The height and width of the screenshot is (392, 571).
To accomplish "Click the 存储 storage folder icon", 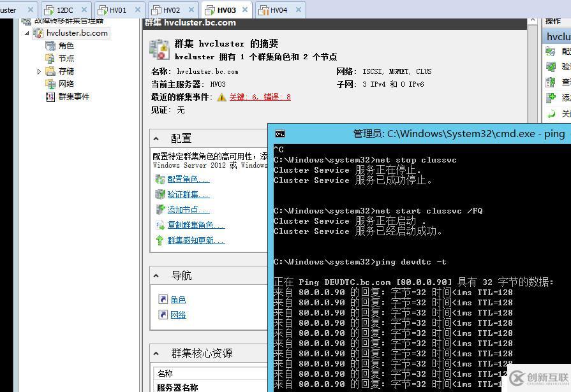I will click(50, 71).
